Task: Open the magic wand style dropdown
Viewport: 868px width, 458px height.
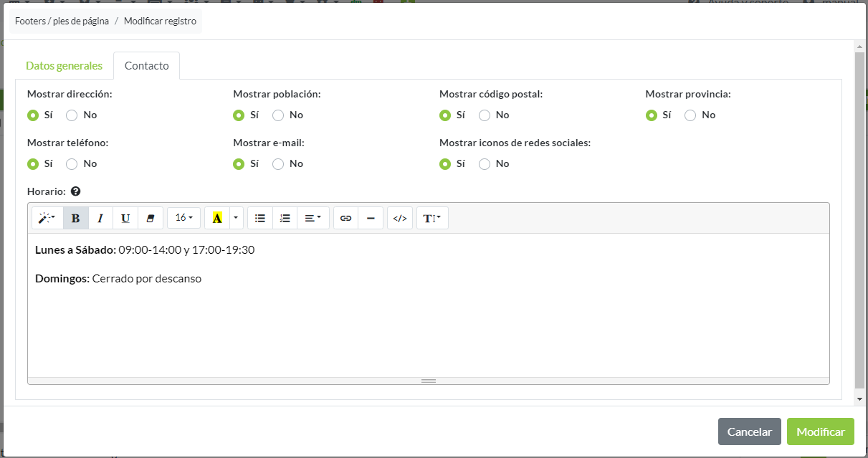Action: pos(47,218)
